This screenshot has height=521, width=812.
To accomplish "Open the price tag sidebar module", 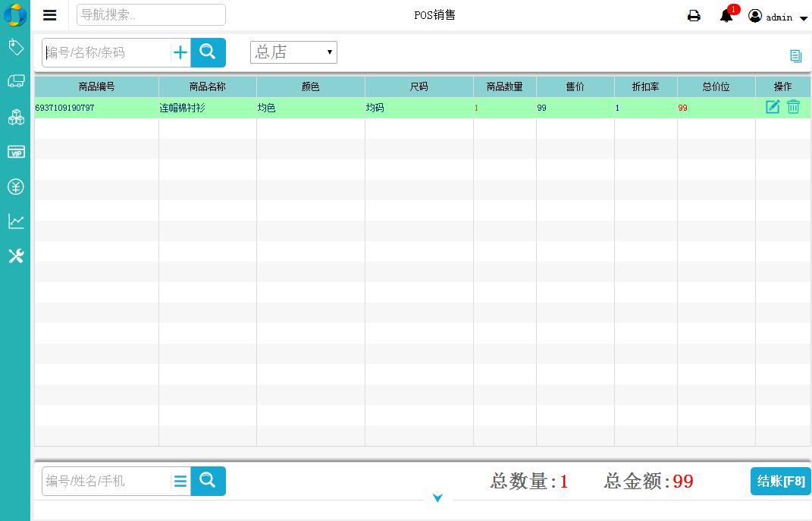I will [x=16, y=48].
